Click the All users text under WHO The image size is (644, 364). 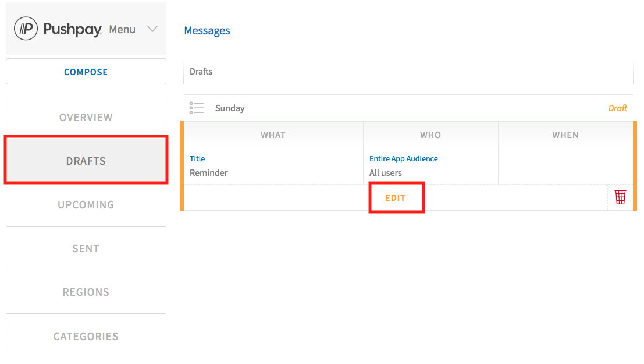point(385,172)
